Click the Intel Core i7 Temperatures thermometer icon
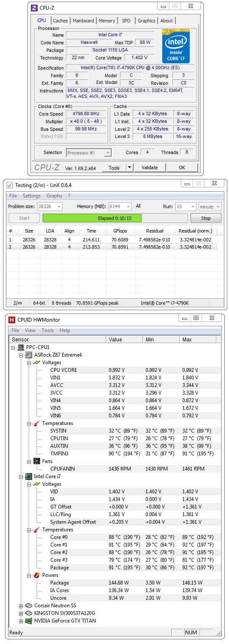The width and height of the screenshot is (229, 644). pos(36,530)
